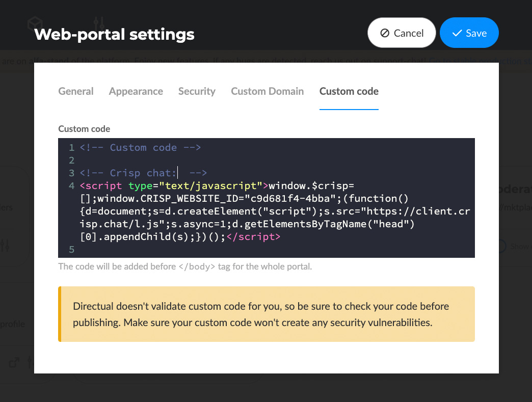Image resolution: width=532 pixels, height=402 pixels.
Task: Click the sliders icon on left card
Action: [x=5, y=246]
